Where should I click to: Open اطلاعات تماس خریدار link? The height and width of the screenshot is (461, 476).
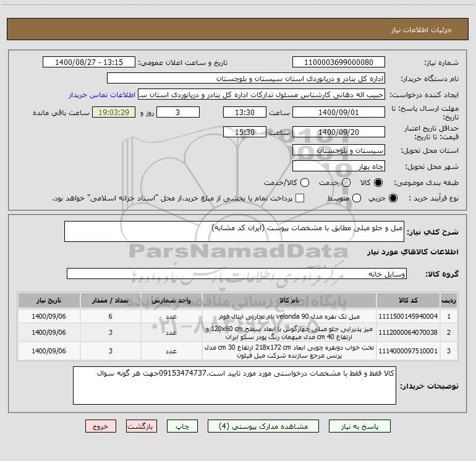point(102,95)
